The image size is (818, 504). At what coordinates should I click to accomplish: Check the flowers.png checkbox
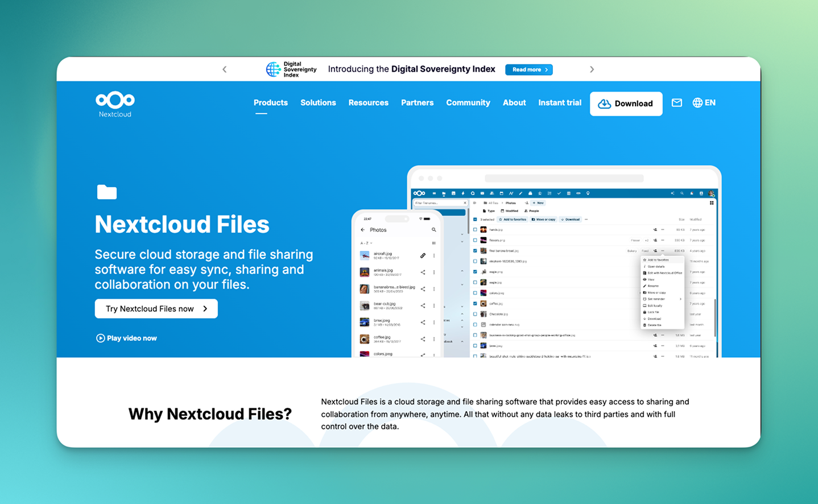coord(475,240)
